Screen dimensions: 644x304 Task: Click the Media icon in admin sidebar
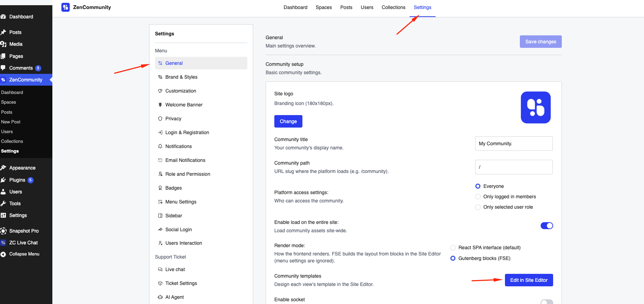click(3, 44)
